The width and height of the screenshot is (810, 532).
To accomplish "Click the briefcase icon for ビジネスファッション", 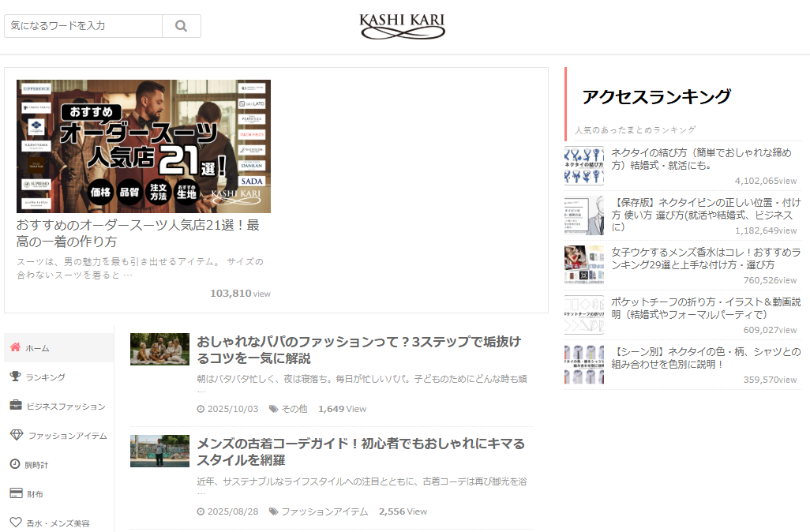I will point(15,406).
